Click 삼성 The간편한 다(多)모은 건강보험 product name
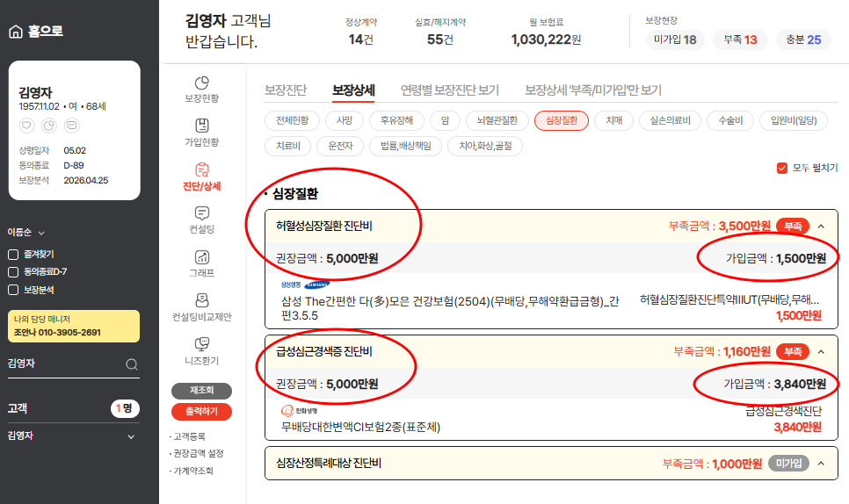Image resolution: width=849 pixels, height=504 pixels. (x=450, y=308)
